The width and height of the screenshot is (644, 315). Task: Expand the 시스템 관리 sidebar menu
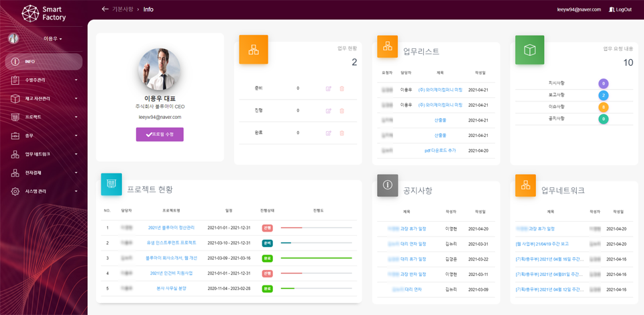point(44,191)
